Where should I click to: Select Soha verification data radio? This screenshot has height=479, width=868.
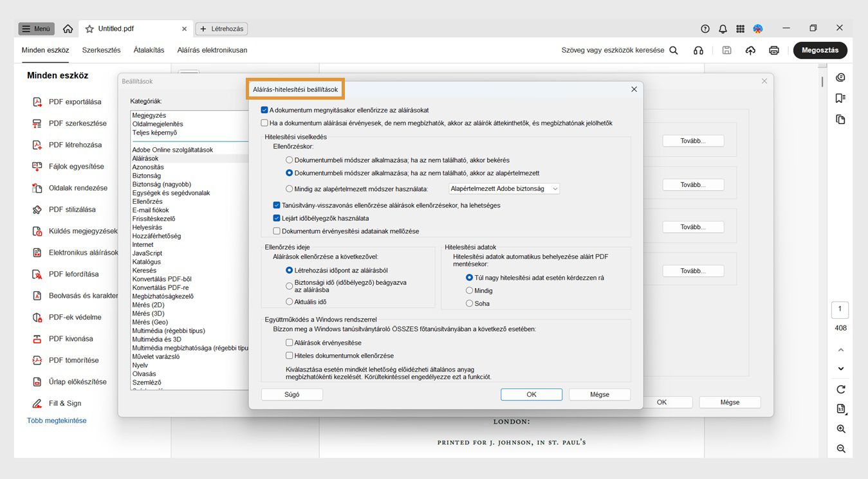point(470,303)
